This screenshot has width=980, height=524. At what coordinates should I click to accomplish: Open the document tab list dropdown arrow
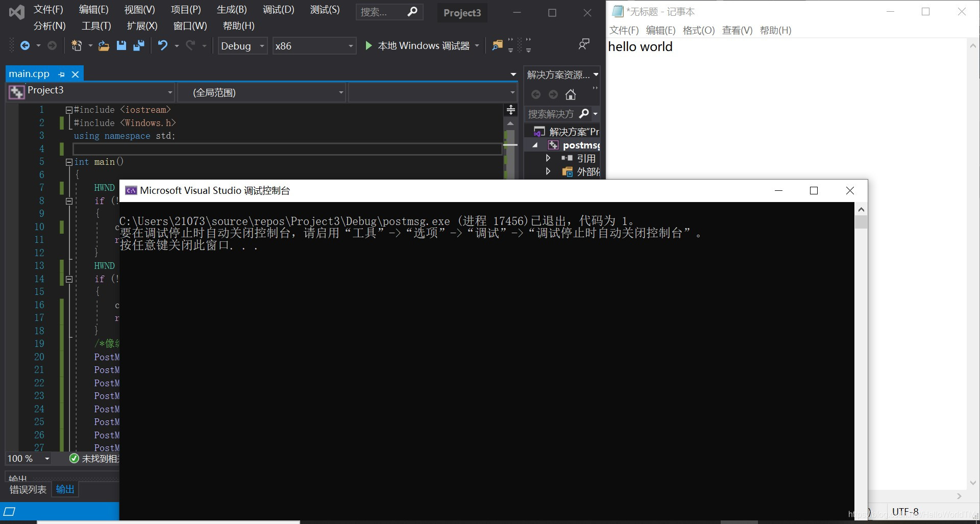pos(513,74)
